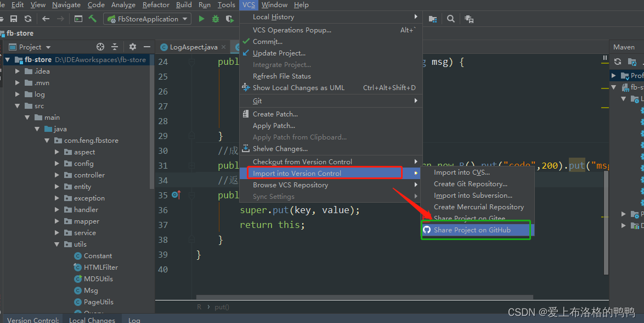
Task: Select Import into Subversion... option
Action: tap(478, 196)
